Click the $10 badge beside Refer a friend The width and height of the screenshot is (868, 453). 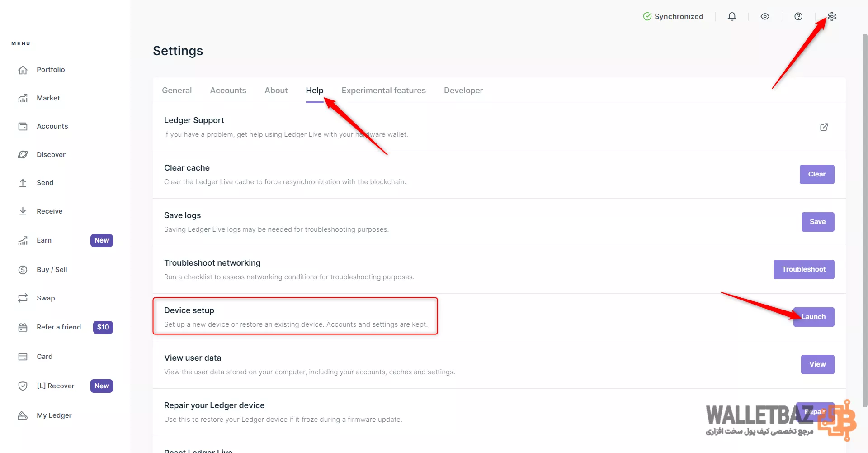(103, 327)
